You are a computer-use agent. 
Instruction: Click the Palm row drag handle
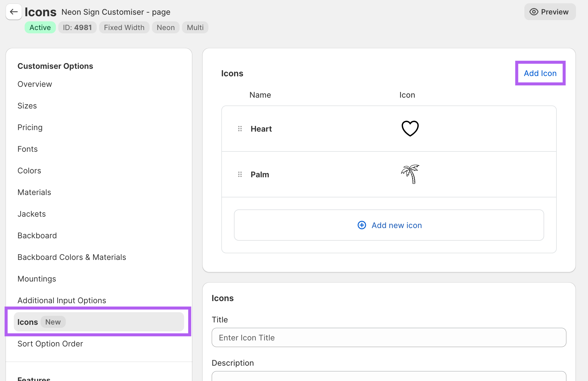(x=240, y=175)
